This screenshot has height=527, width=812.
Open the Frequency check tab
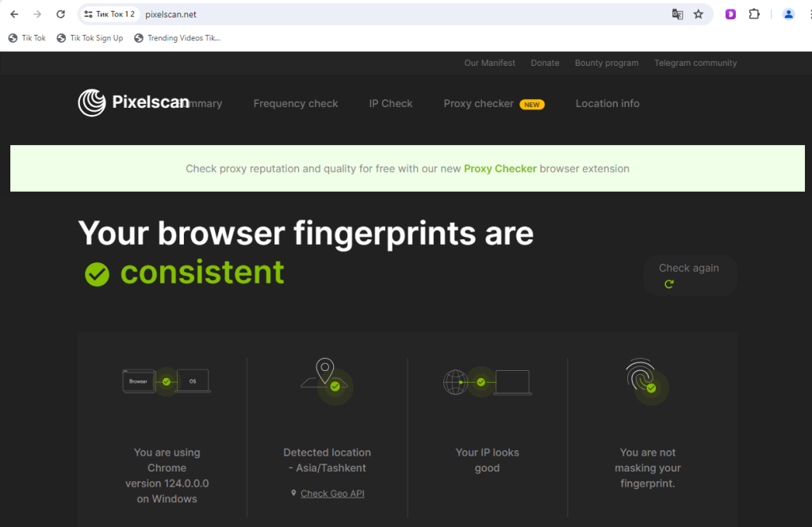(296, 104)
